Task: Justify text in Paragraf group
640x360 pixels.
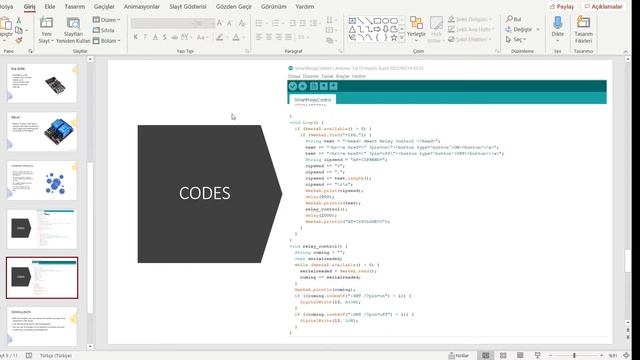Action: click(289, 37)
